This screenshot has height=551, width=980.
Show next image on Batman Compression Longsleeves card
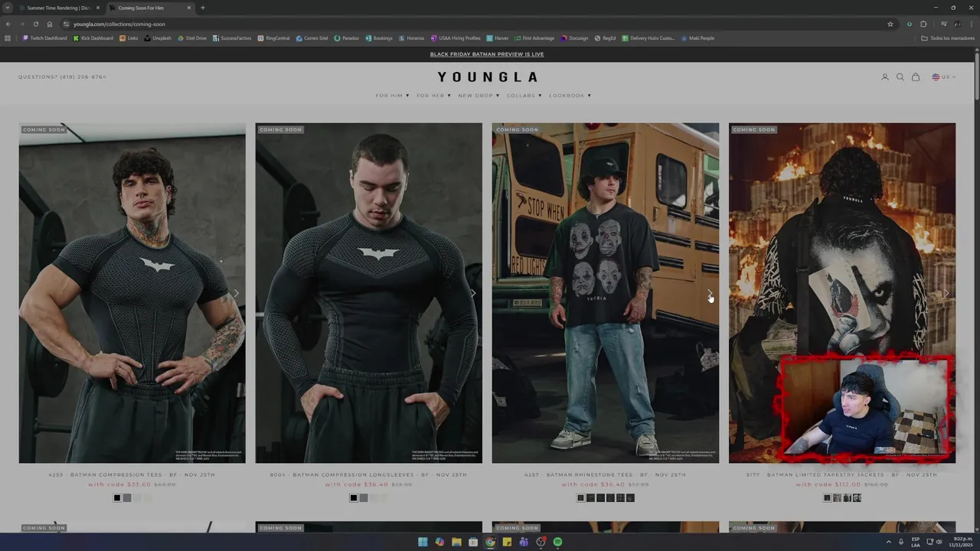(472, 293)
